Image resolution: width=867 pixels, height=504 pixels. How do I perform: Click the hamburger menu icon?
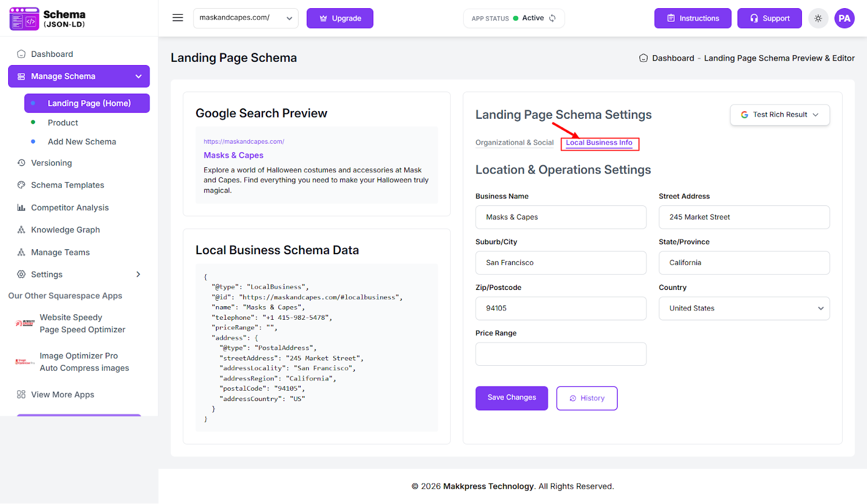178,18
